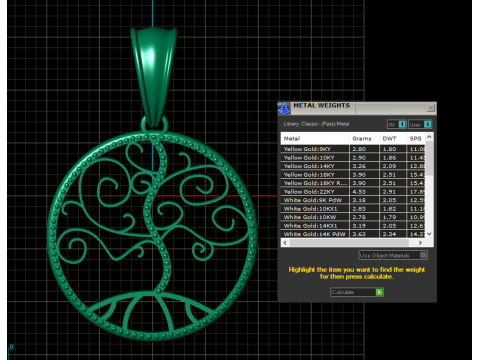Select the White Gold:14K PdW row
Viewport: 480px width, 360px height.
[353, 234]
